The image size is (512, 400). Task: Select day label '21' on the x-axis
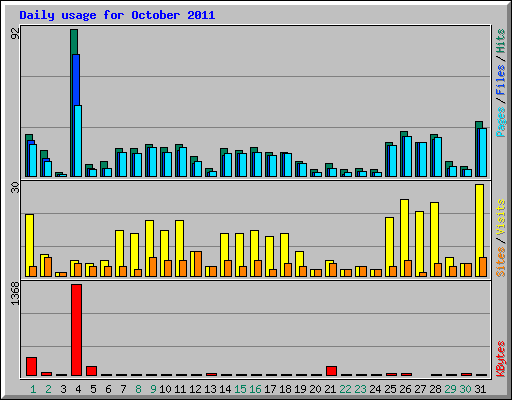(x=330, y=389)
